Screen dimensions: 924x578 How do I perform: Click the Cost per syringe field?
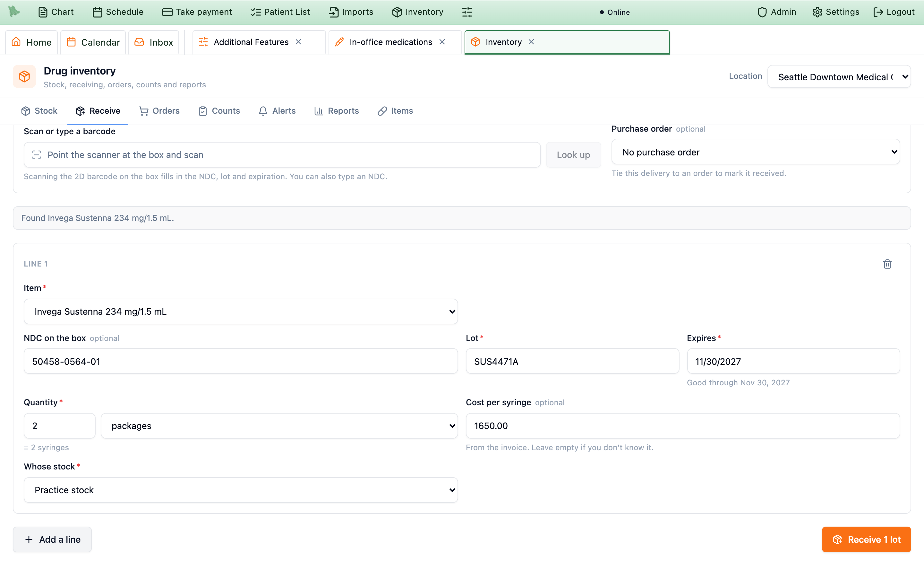coord(683,426)
